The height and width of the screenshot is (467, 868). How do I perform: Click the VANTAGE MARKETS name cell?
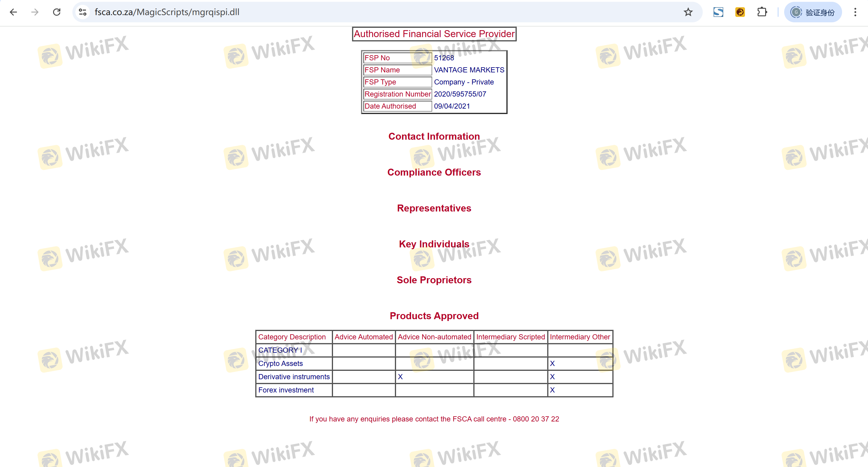pos(469,70)
